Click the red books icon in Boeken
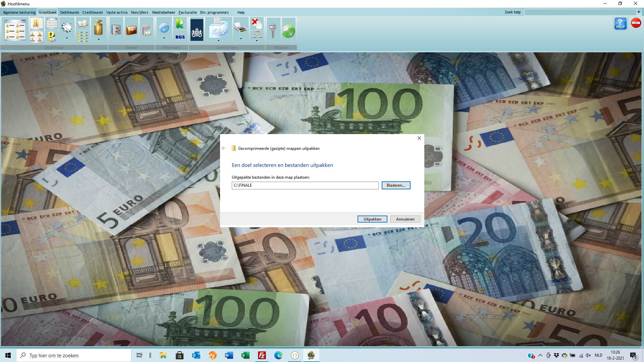The image size is (644, 362). 147,30
